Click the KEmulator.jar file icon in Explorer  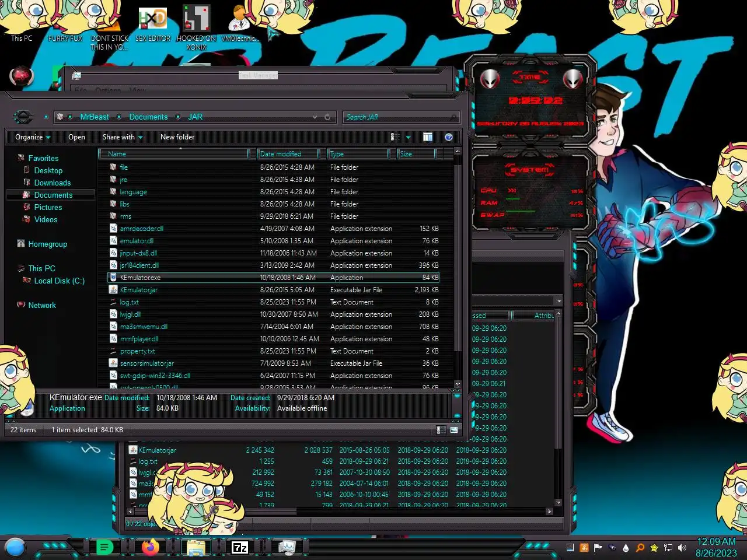pos(113,290)
